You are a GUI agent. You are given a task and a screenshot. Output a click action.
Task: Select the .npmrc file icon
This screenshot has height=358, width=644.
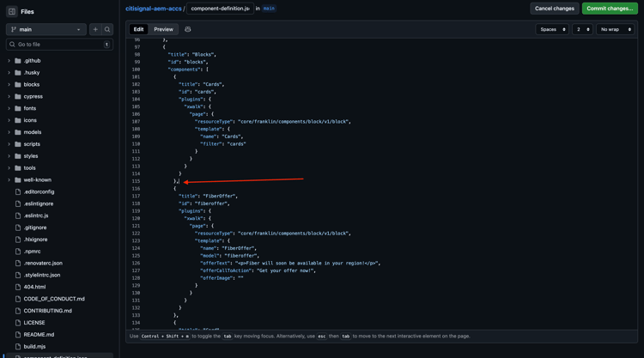point(18,252)
